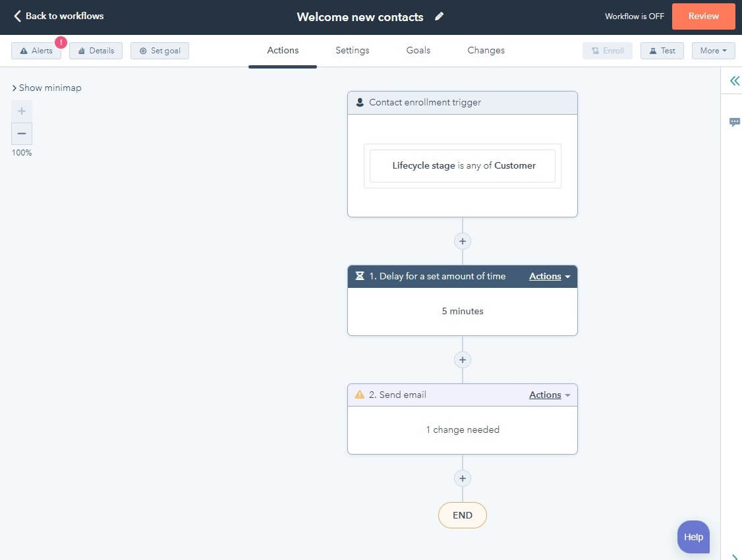Open the Changes tab

click(x=486, y=50)
